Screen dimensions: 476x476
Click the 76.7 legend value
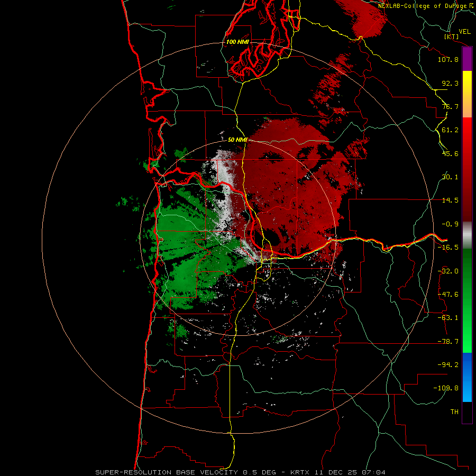click(x=450, y=106)
